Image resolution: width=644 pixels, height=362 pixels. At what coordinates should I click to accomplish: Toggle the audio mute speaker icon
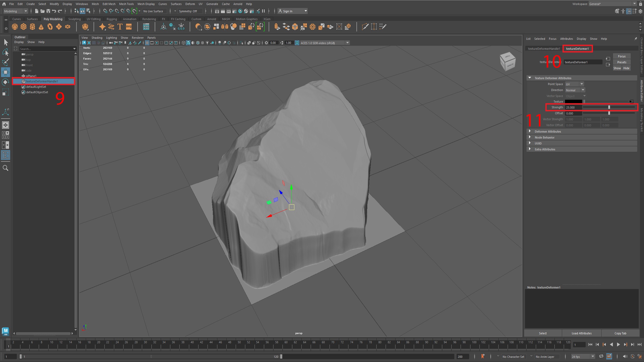pyautogui.click(x=625, y=356)
